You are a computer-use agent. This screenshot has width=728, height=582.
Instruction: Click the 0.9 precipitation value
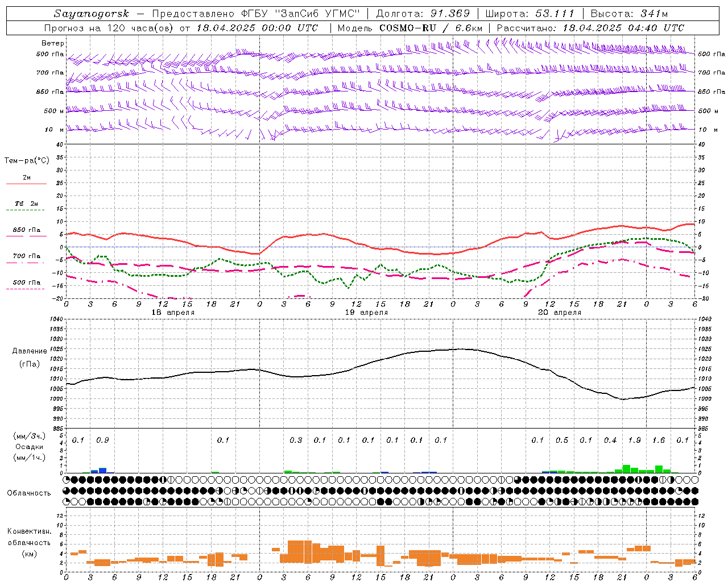pos(102,440)
